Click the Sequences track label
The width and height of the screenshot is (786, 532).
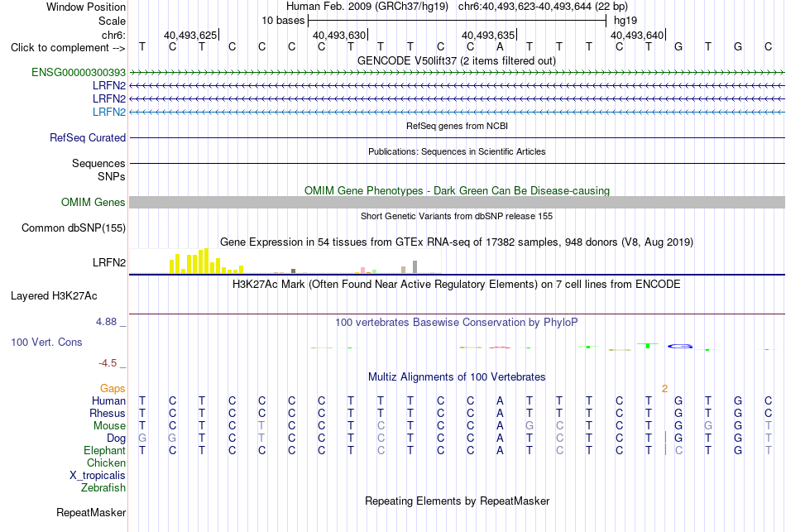[x=98, y=164]
